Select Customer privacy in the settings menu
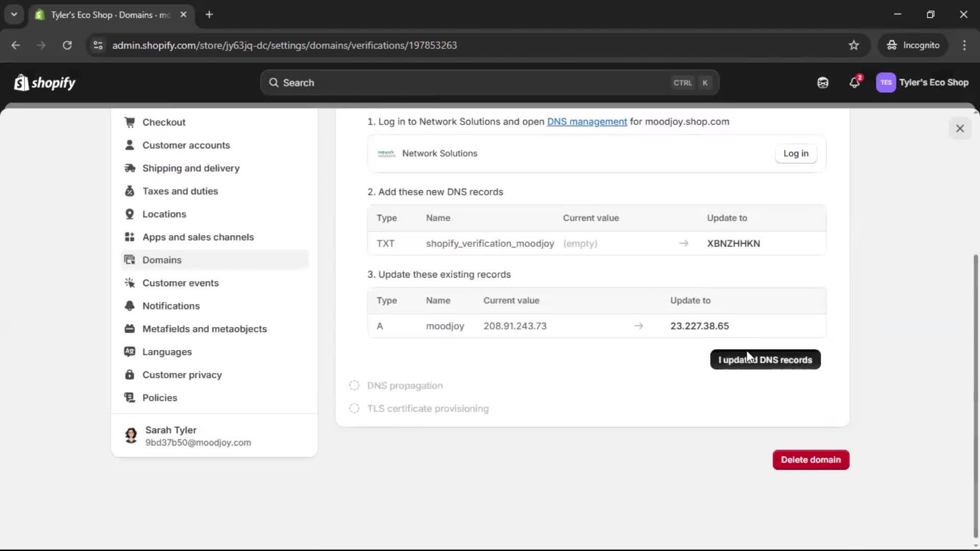 [x=182, y=374]
